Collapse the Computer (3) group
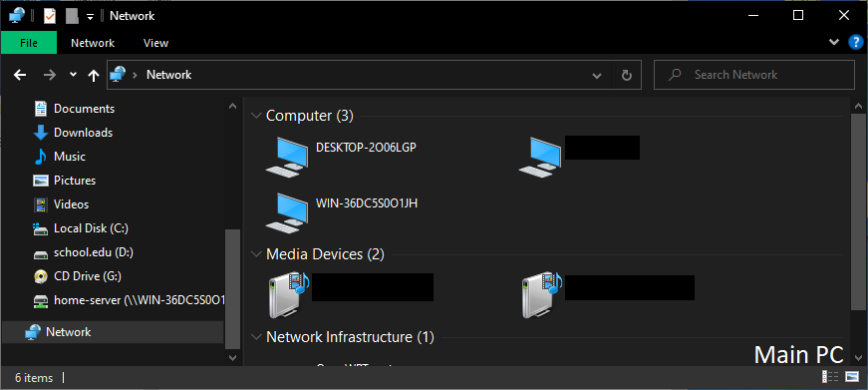 click(x=256, y=116)
